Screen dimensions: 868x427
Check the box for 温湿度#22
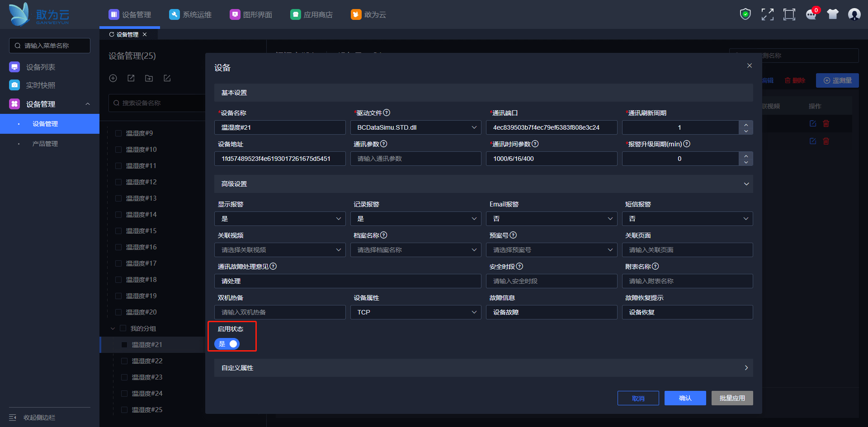click(x=124, y=361)
